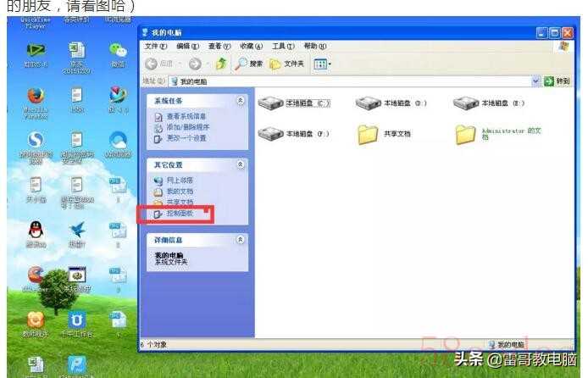Select the shared documents folder
Viewport: 588px width, 378px height.
point(368,134)
